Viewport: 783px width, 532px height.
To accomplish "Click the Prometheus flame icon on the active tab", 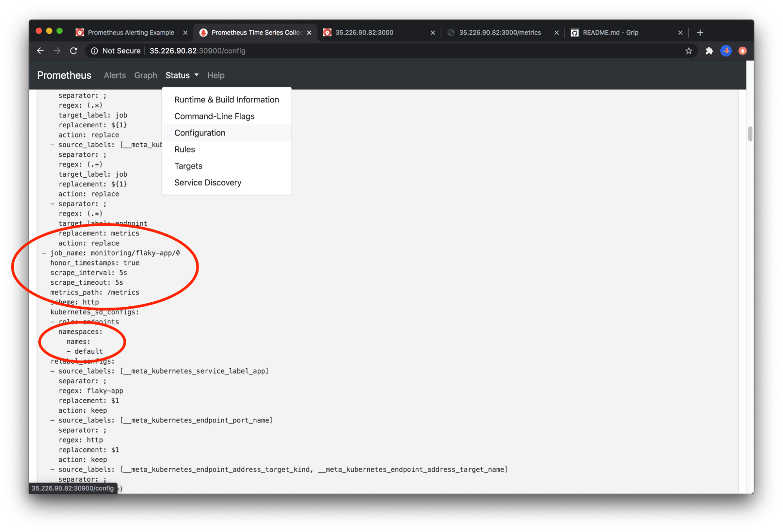I will coord(203,33).
